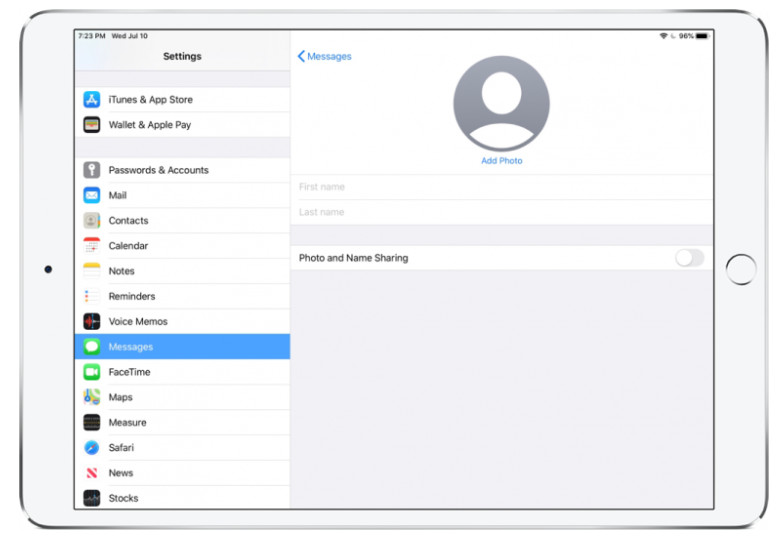Open the Reminders settings row
The height and width of the screenshot is (540, 778).
(182, 296)
